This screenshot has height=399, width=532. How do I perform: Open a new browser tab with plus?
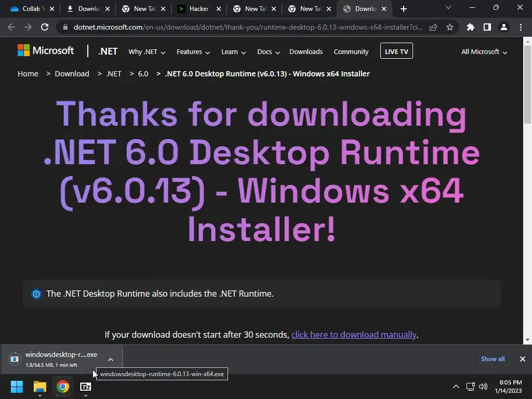[x=403, y=9]
